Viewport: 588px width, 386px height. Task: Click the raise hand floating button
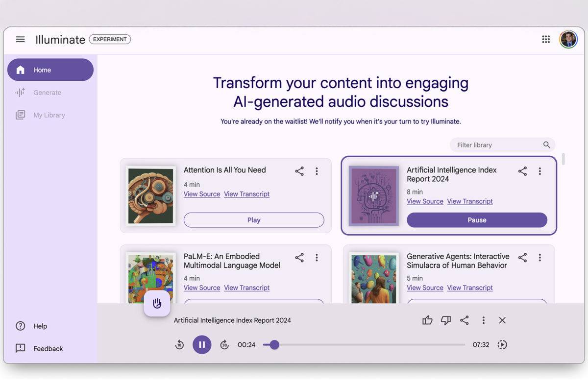coord(157,303)
